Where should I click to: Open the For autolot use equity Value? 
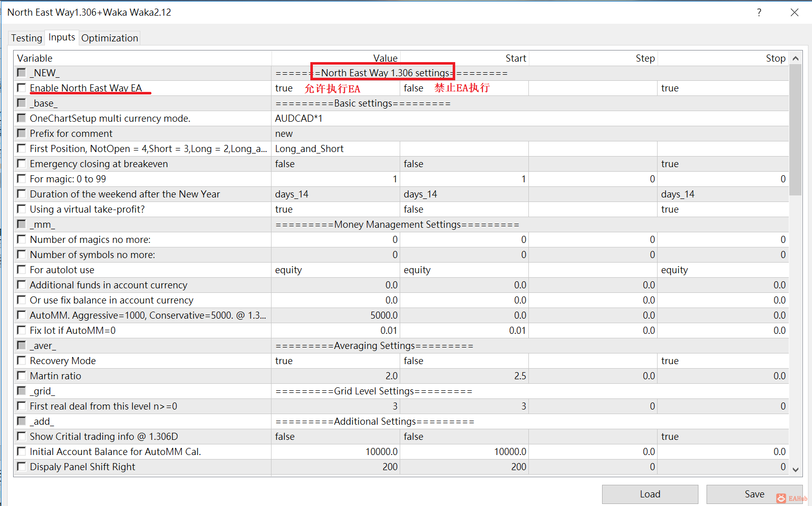[x=336, y=270]
